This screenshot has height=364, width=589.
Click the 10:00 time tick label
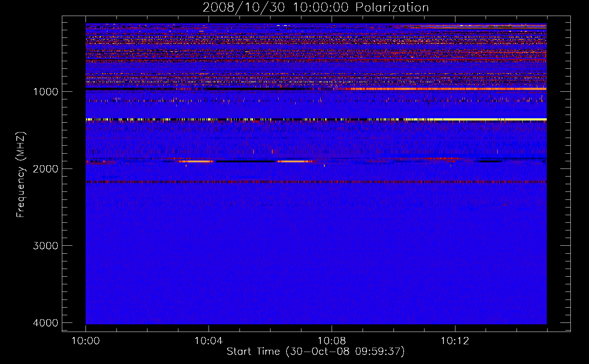tap(86, 341)
